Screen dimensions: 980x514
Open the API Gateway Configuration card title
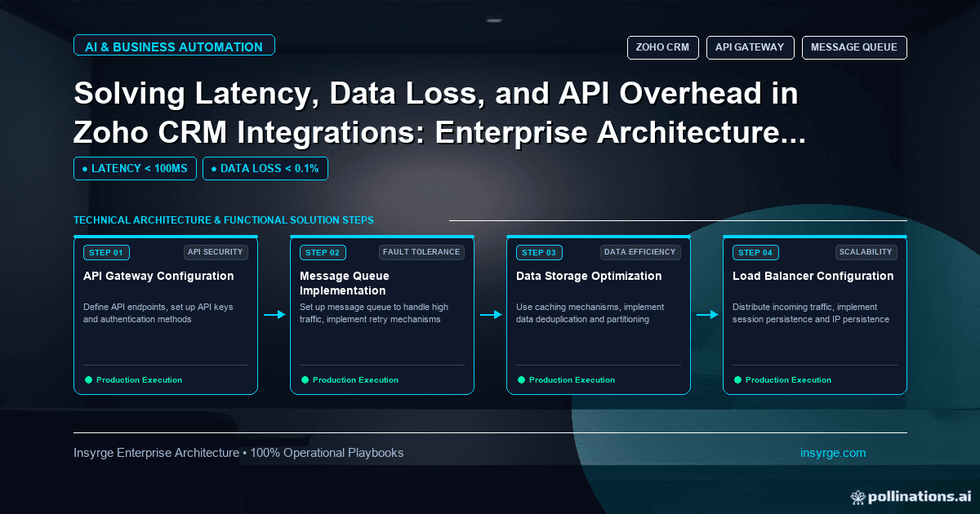(x=158, y=276)
